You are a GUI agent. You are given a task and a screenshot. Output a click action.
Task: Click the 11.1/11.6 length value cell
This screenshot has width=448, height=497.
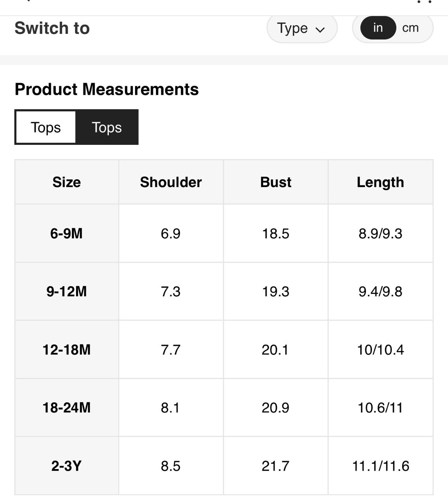[x=380, y=466]
